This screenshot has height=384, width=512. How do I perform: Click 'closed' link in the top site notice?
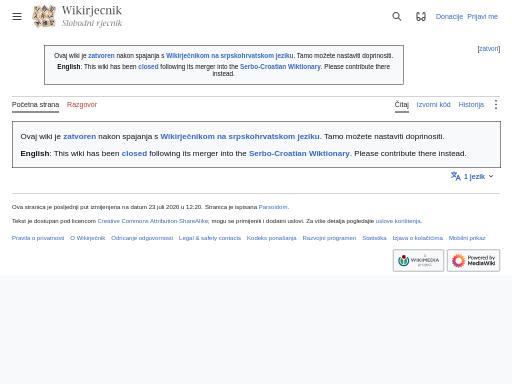tap(148, 67)
